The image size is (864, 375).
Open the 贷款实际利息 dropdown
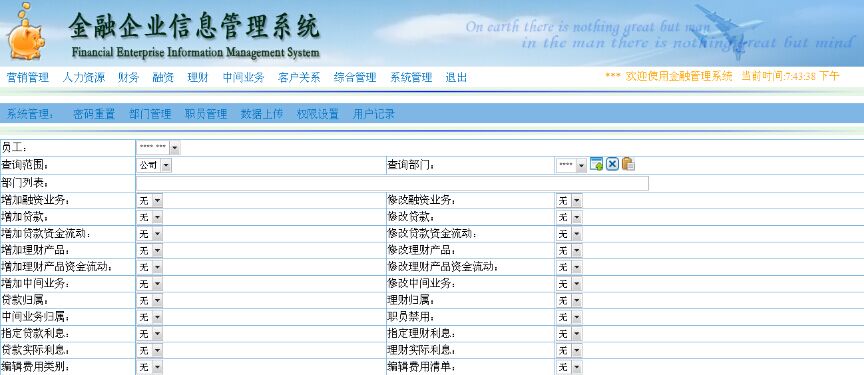[150, 350]
